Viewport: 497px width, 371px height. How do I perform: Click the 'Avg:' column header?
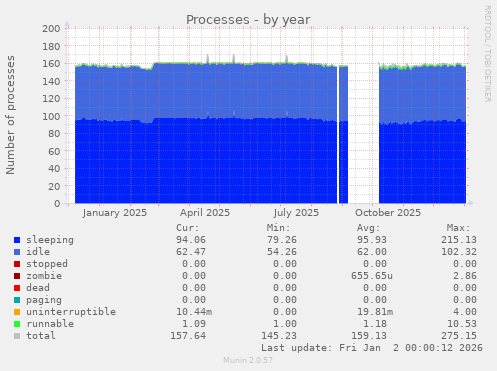click(x=369, y=228)
